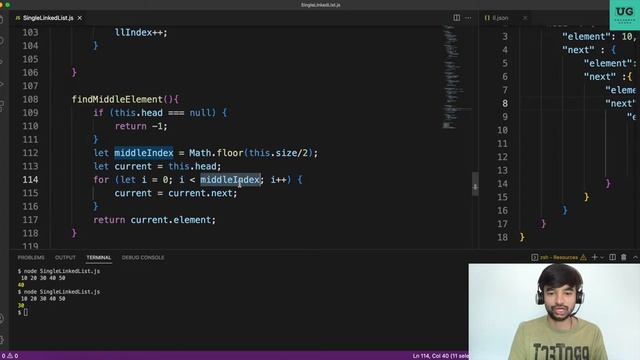Create a new terminal with plus icon
The height and width of the screenshot is (360, 640).
tap(595, 257)
